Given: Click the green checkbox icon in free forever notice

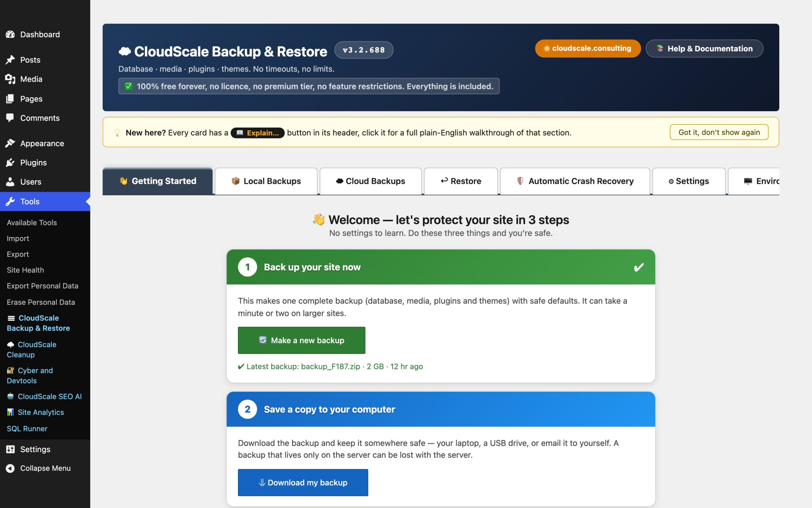Looking at the screenshot, I should coord(128,86).
